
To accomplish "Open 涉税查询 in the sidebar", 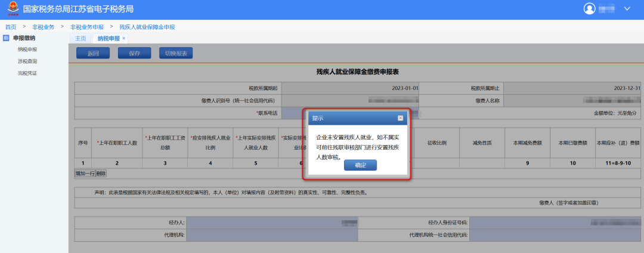I will click(x=27, y=61).
